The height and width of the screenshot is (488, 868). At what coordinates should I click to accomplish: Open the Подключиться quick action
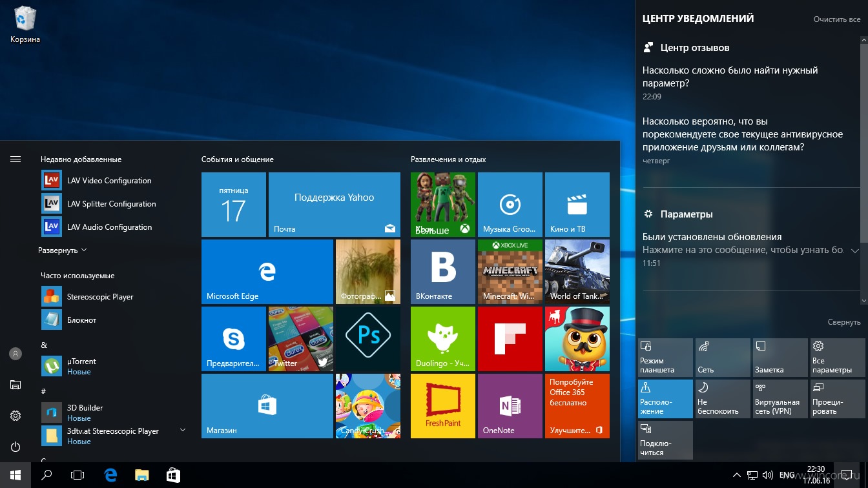(665, 440)
